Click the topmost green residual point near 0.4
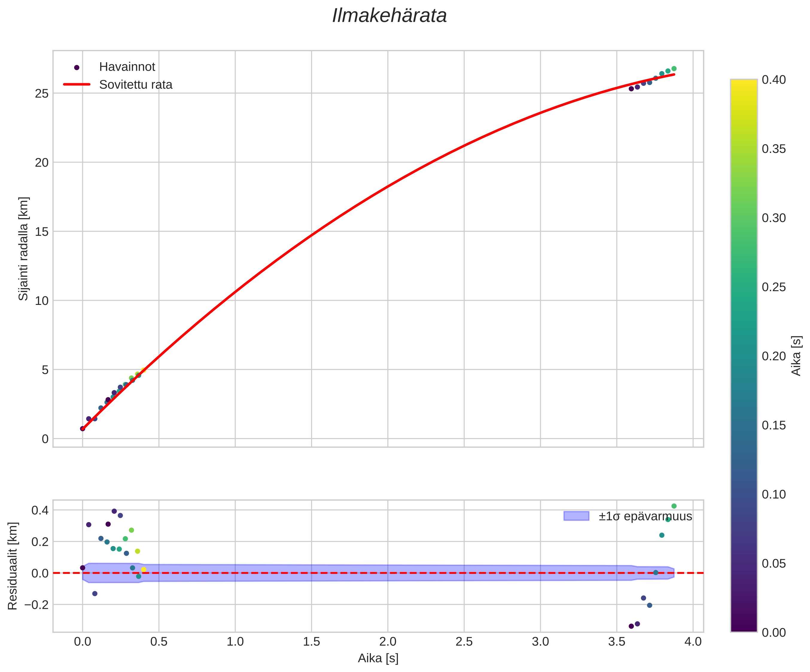 click(674, 506)
